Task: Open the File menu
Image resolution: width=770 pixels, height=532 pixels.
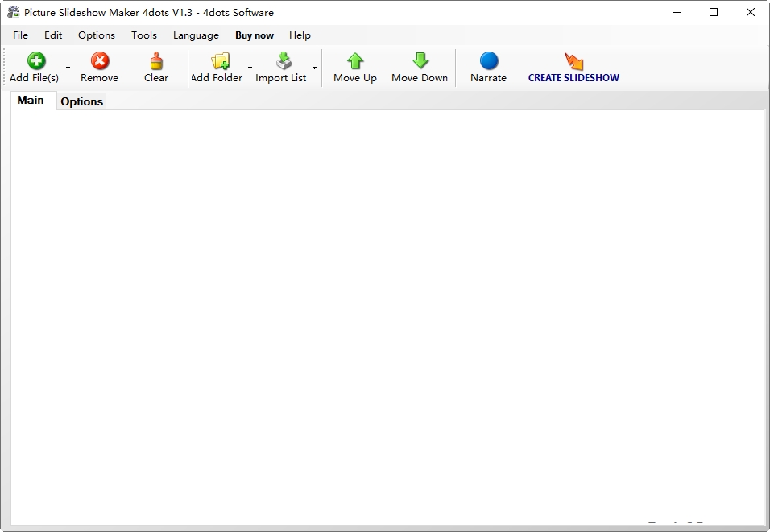Action: (x=21, y=35)
